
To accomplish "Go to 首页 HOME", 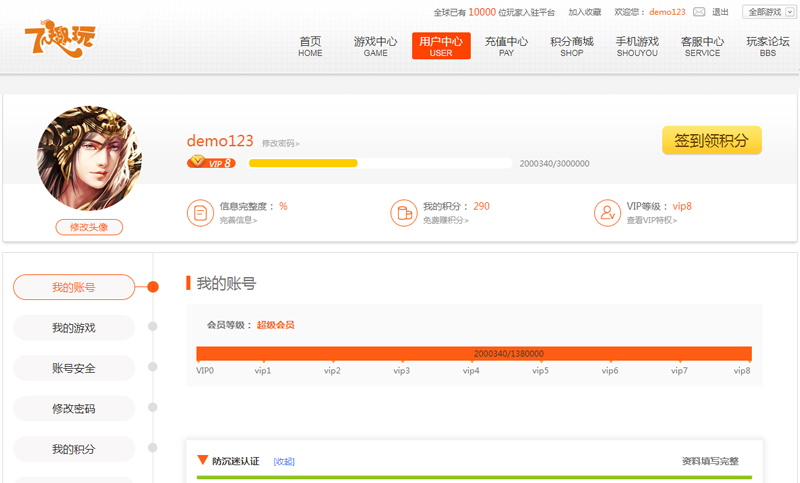I will [310, 46].
